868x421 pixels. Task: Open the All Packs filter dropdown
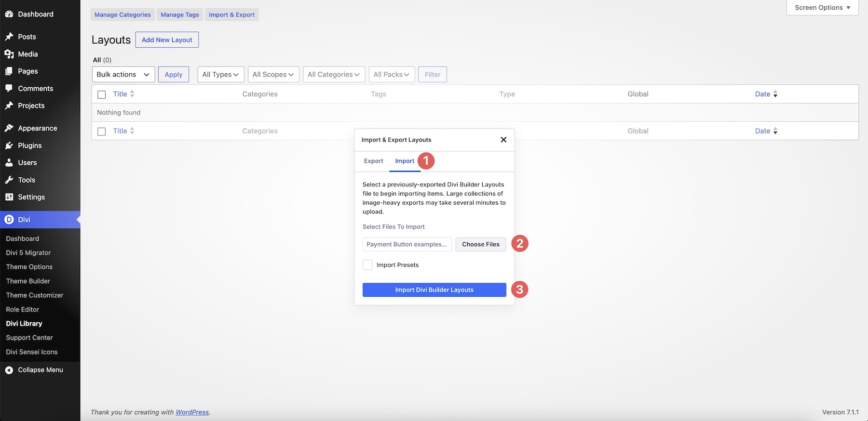pos(392,75)
